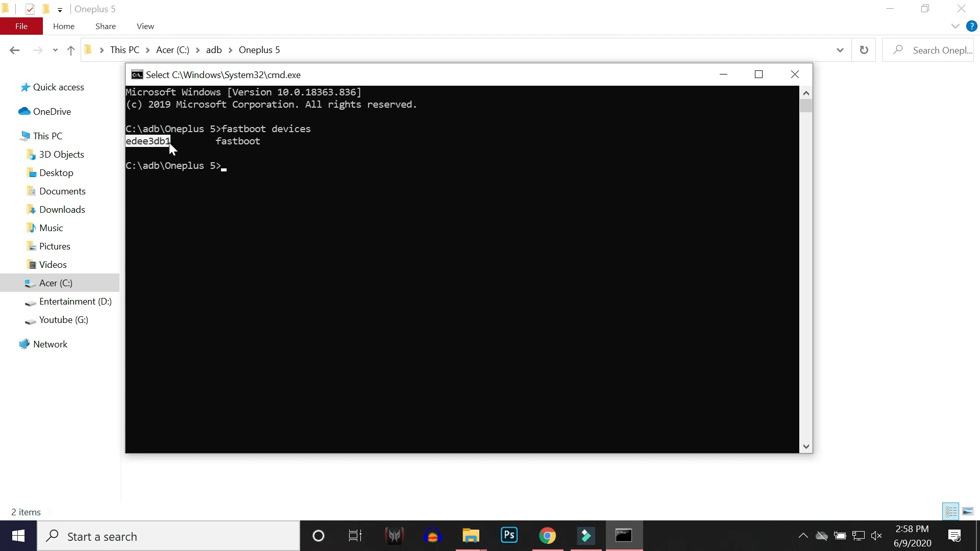This screenshot has width=980, height=551.
Task: Open the File ribbon tab
Action: pos(21,26)
